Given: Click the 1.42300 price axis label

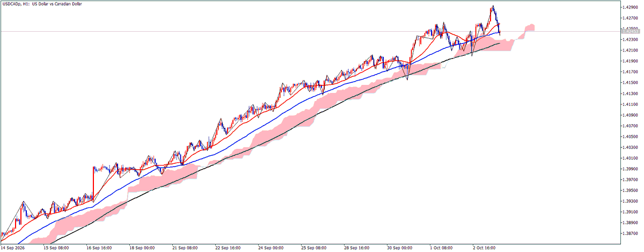Looking at the screenshot, I should point(630,39).
